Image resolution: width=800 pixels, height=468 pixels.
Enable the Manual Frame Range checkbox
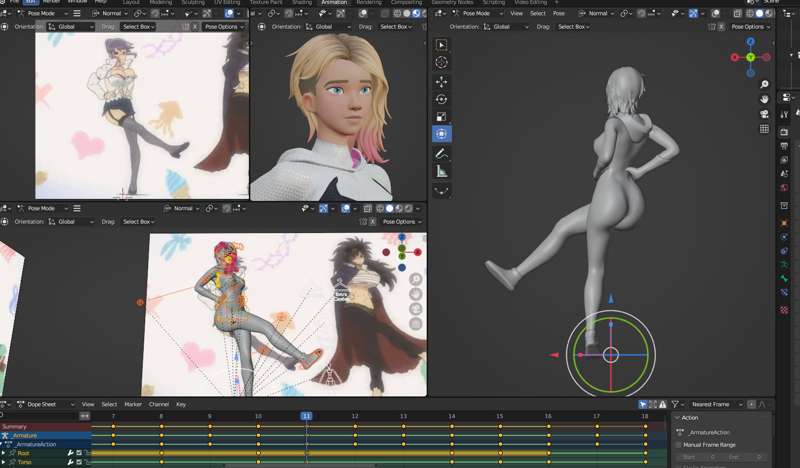(x=678, y=445)
